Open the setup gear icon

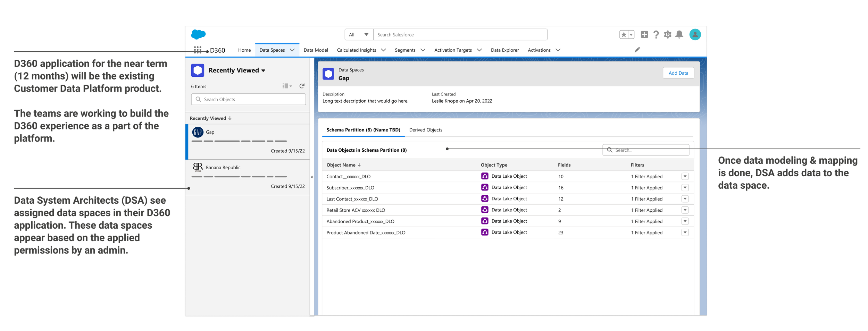tap(668, 34)
